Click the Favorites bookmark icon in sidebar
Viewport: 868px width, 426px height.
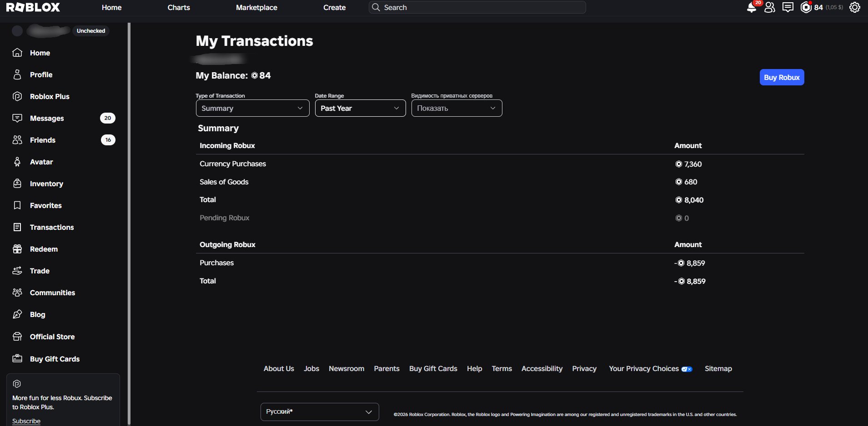click(17, 205)
